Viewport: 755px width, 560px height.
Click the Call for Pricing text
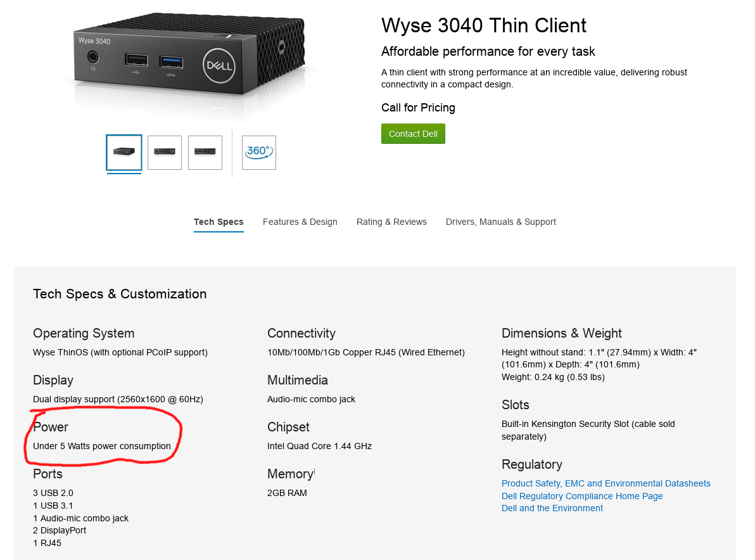418,108
